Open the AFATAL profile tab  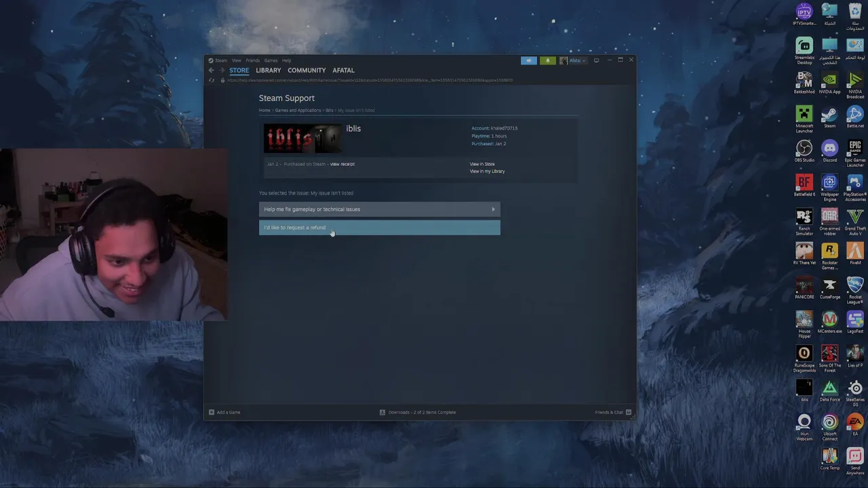point(343,70)
